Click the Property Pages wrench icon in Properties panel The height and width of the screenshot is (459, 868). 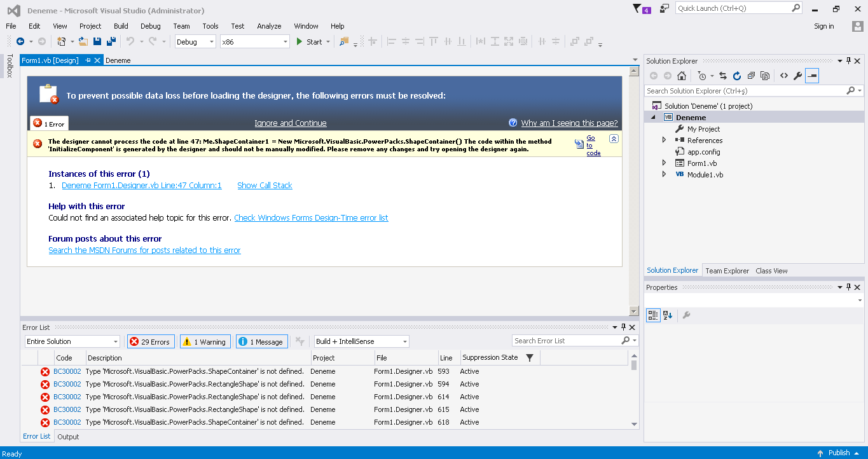click(686, 315)
